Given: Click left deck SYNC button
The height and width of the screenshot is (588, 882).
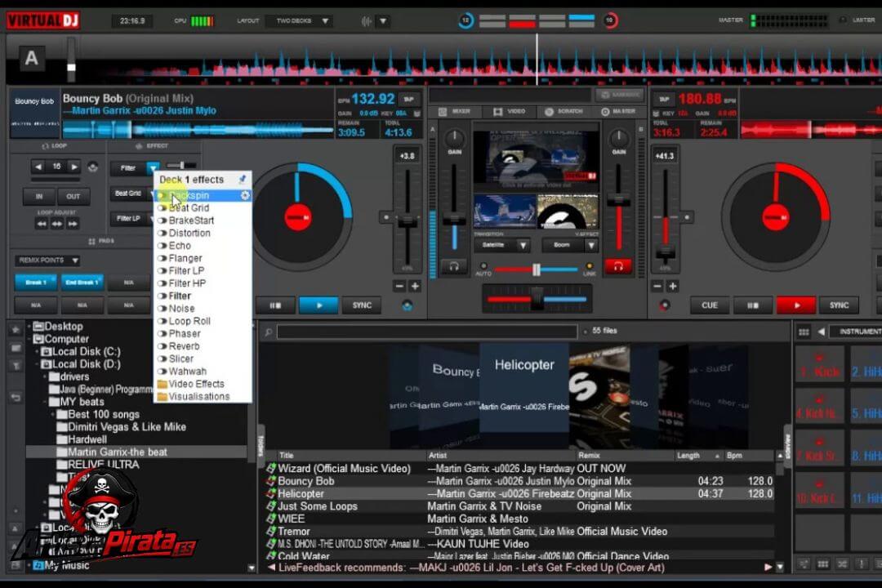Looking at the screenshot, I should [362, 305].
